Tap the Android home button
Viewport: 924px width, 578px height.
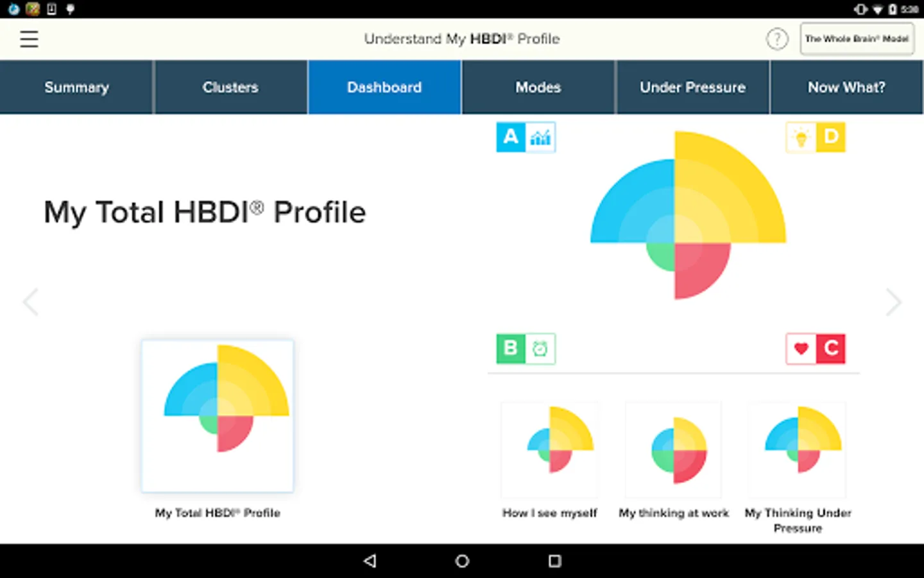point(462,561)
